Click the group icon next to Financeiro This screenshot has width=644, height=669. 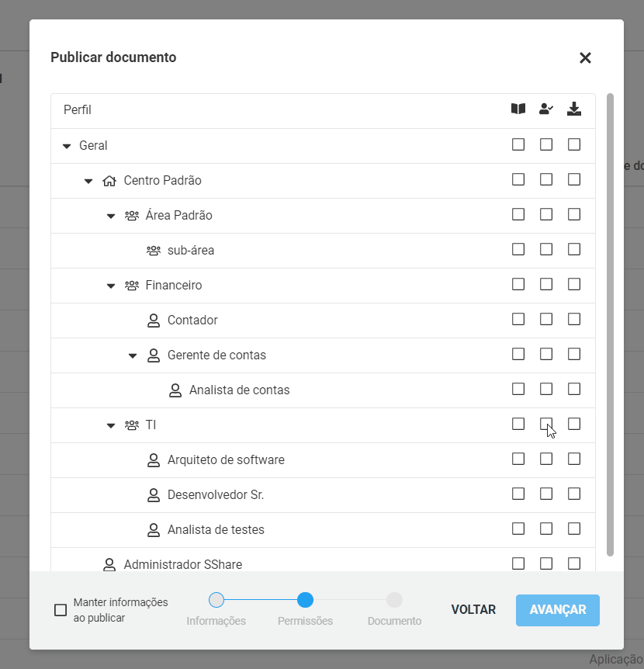(132, 286)
